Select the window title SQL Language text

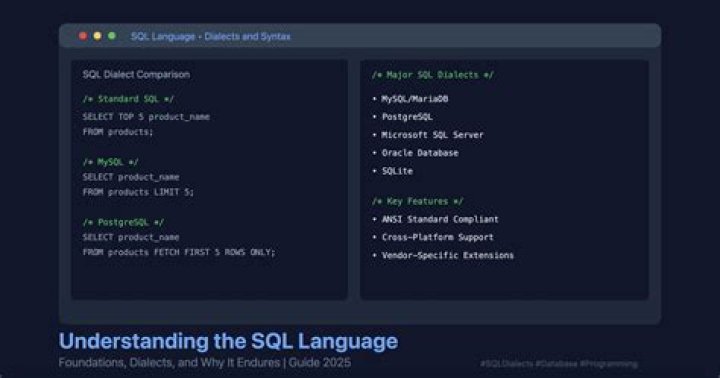(163, 36)
